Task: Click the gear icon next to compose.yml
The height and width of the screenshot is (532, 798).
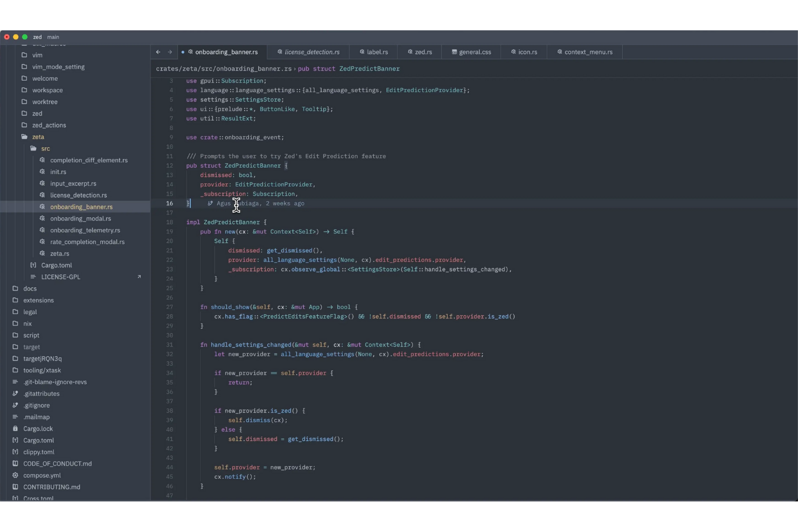Action: pos(15,475)
